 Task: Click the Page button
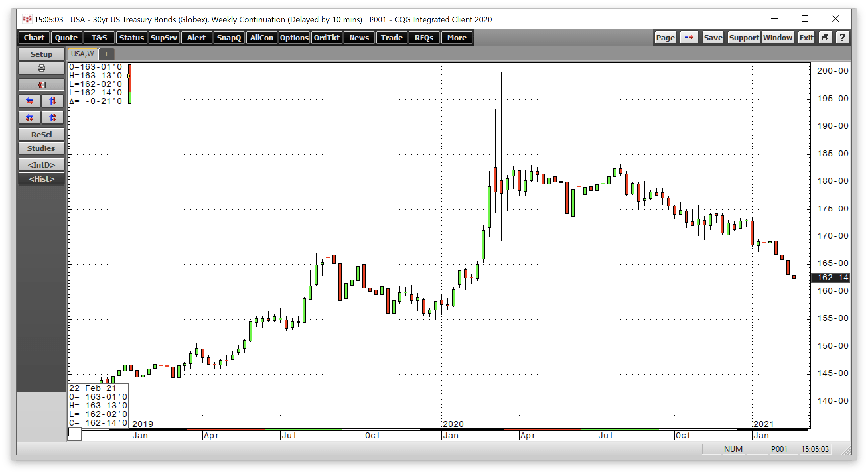point(665,37)
